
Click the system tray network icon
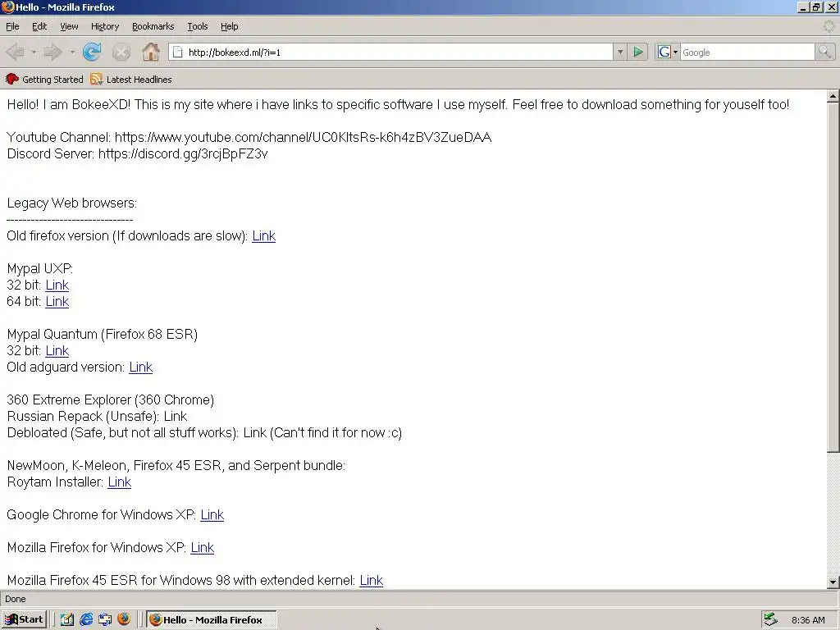pyautogui.click(x=770, y=619)
